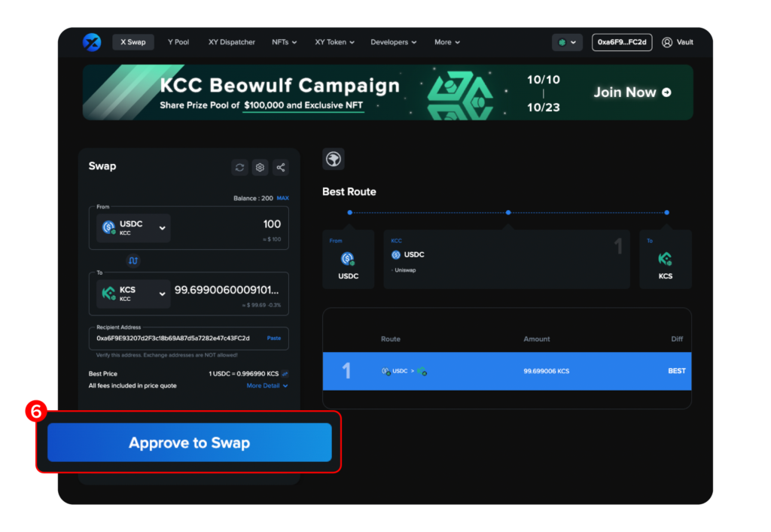Click the To amount 99.699006 output field

[227, 290]
